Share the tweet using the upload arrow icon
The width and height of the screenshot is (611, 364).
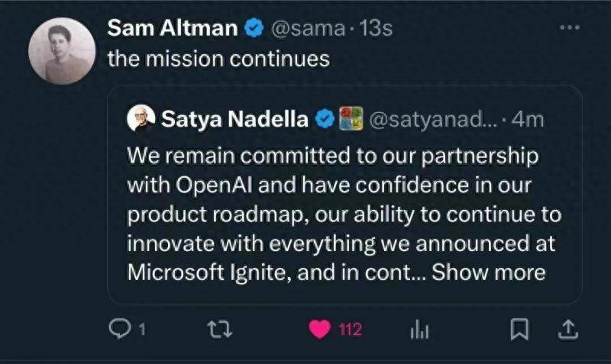tap(567, 329)
